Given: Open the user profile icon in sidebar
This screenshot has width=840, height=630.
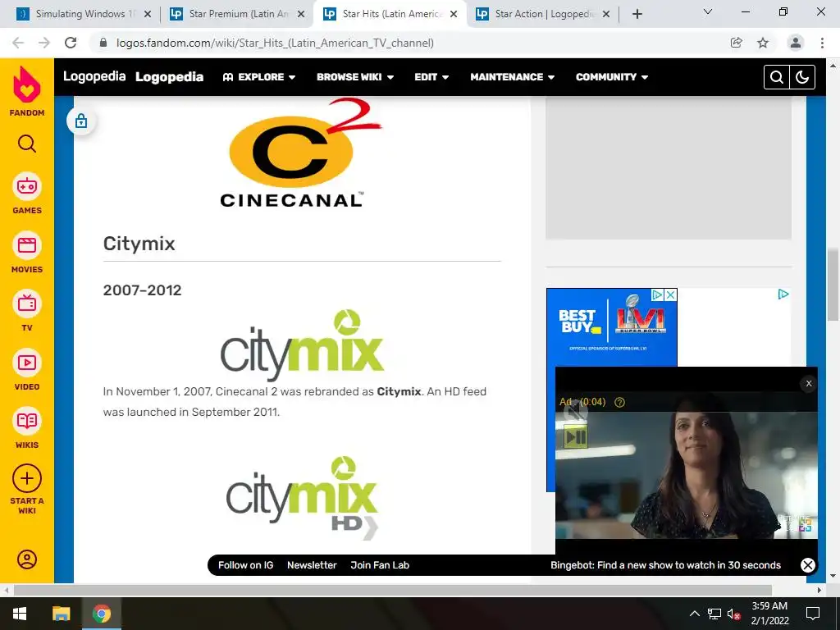Looking at the screenshot, I should click(27, 559).
